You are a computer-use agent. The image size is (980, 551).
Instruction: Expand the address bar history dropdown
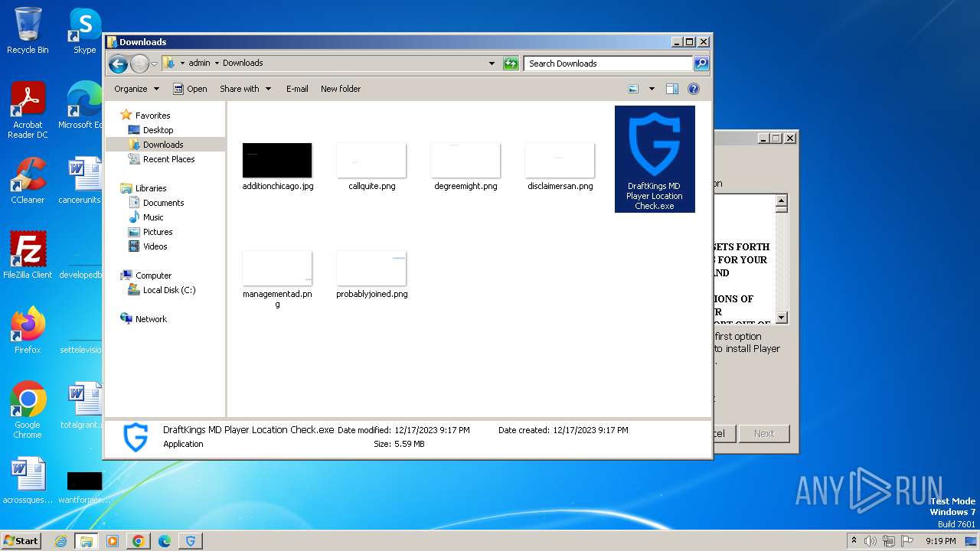492,64
